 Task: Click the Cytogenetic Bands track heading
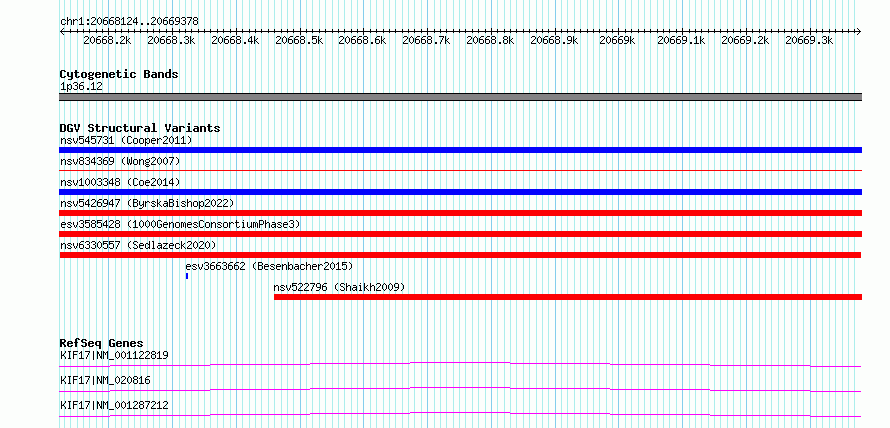[x=119, y=74]
